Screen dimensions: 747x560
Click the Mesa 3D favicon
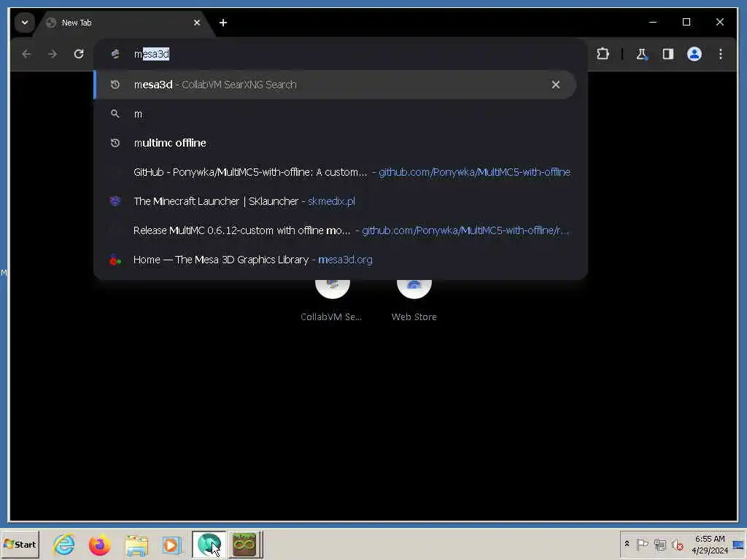click(x=115, y=260)
